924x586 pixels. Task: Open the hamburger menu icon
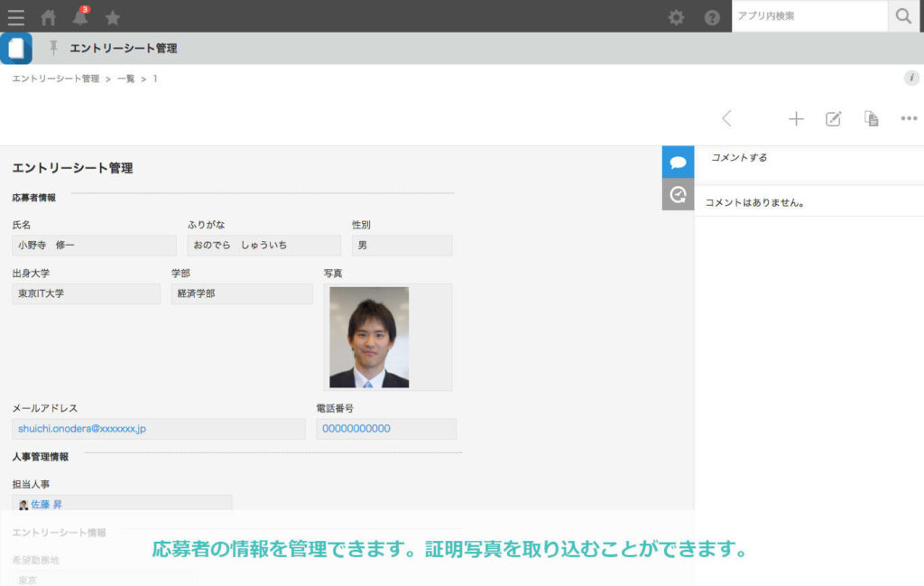point(15,17)
